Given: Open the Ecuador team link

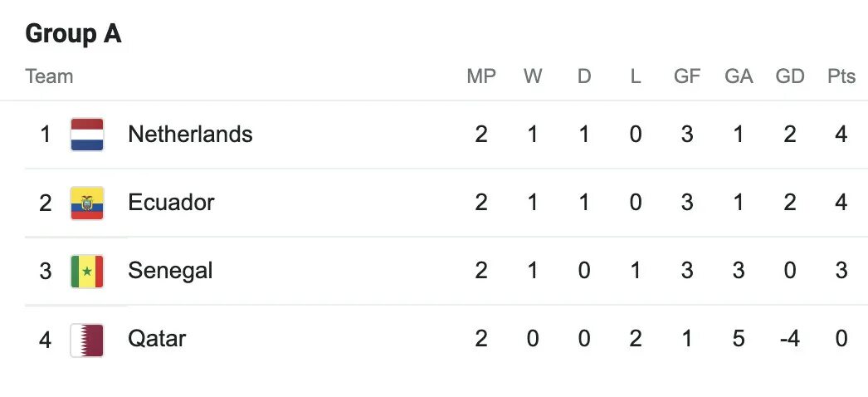Looking at the screenshot, I should coord(171,202).
